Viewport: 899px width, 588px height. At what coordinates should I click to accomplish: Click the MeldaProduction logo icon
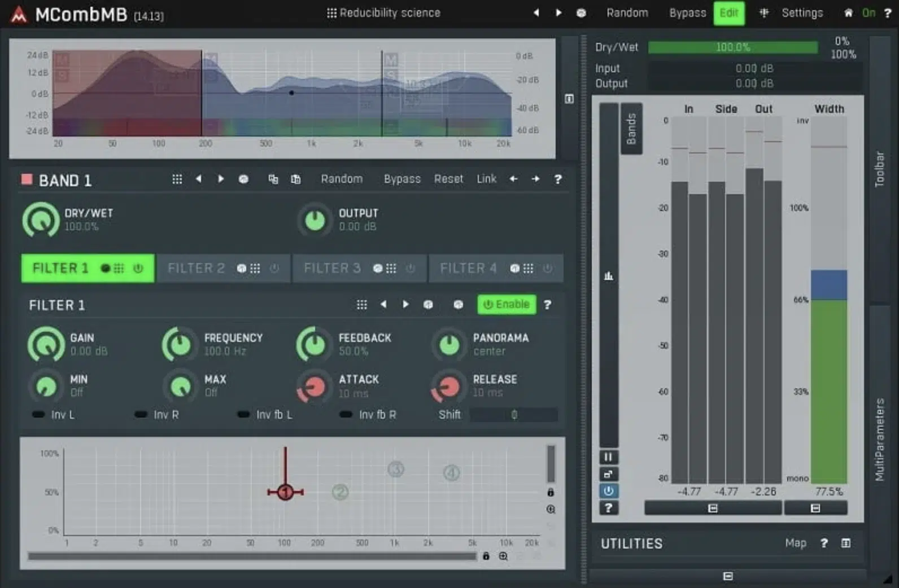coord(19,14)
